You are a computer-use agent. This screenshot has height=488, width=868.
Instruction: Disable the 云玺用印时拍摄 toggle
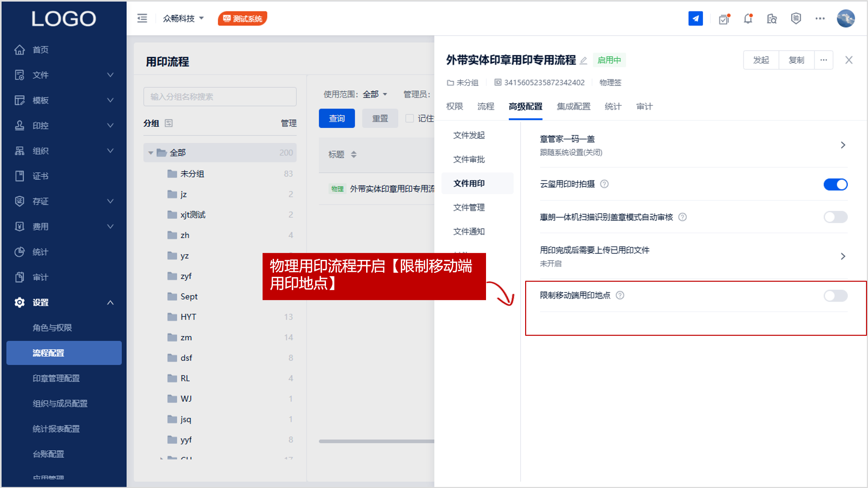click(x=835, y=184)
